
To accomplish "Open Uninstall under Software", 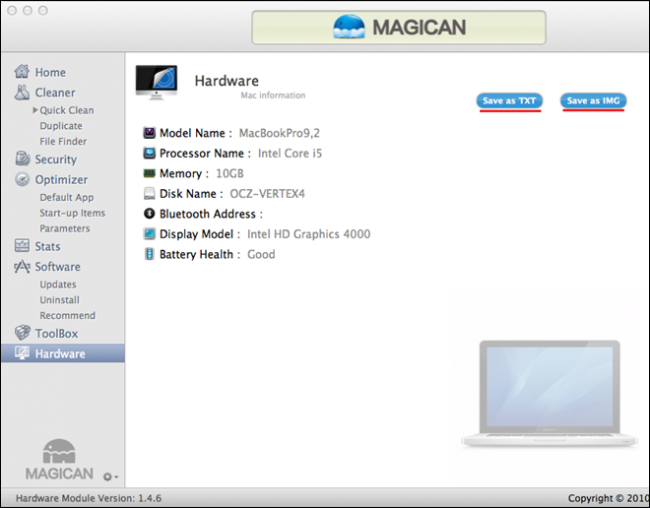I will [60, 300].
